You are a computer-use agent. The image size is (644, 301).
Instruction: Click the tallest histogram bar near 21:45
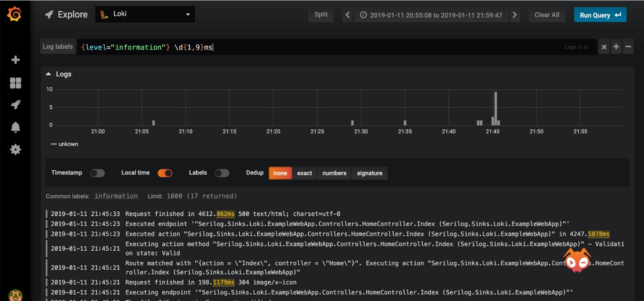[495, 108]
